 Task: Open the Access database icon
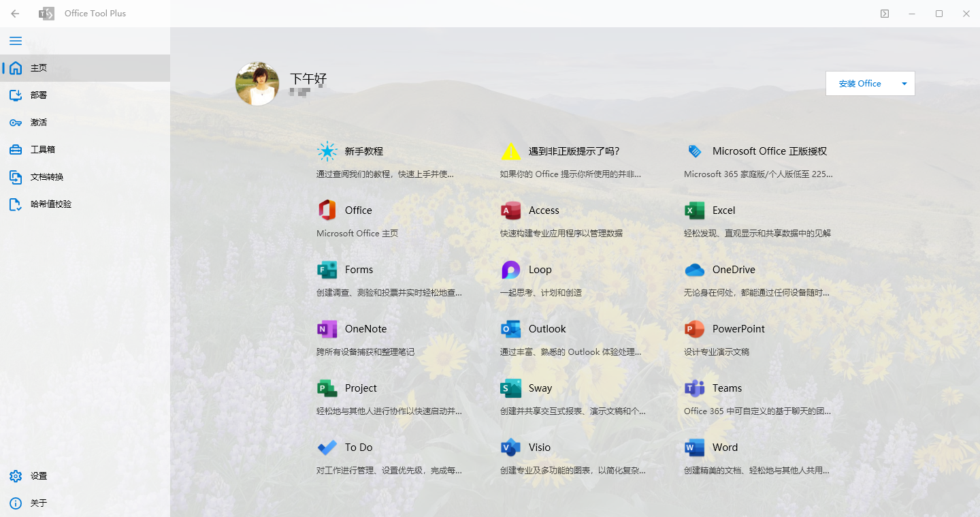510,210
